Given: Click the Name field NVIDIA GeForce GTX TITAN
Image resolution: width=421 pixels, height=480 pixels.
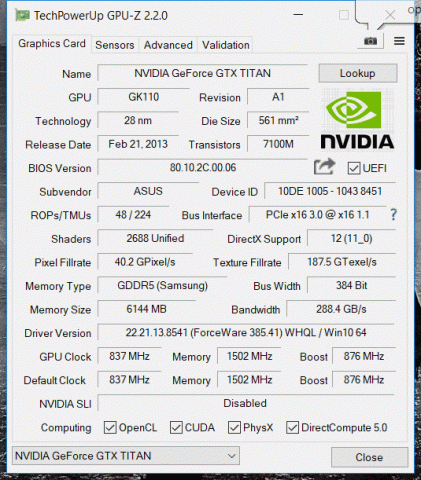Looking at the screenshot, I should (202, 73).
